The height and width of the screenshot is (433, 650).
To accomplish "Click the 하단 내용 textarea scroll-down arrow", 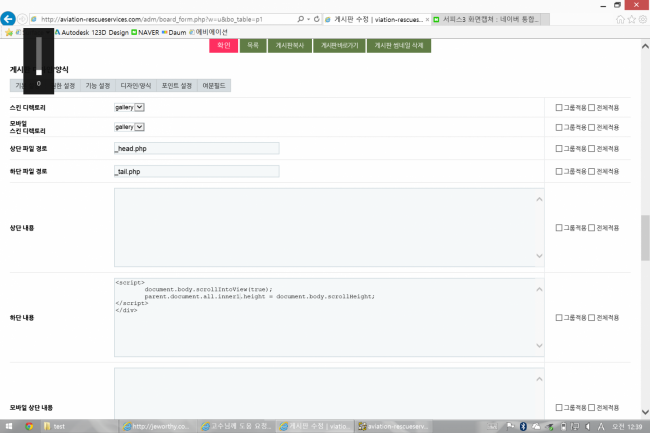I will (x=539, y=345).
